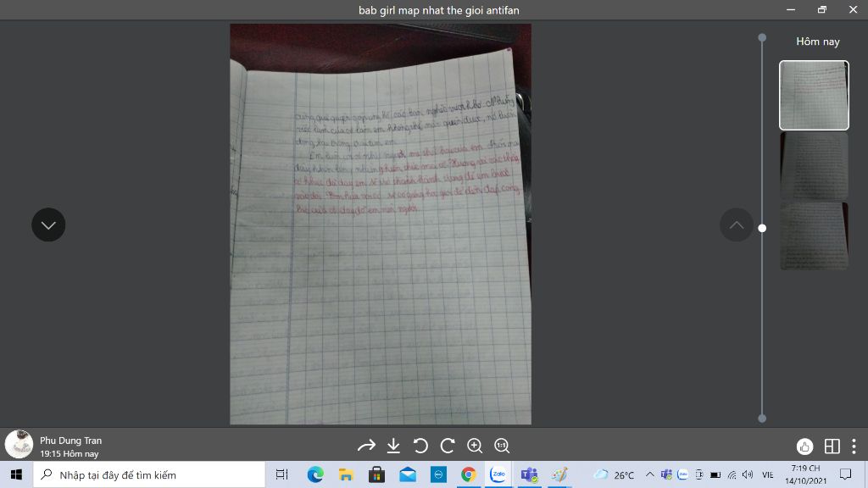
Task: Go to previous image with up chevron
Action: (737, 225)
